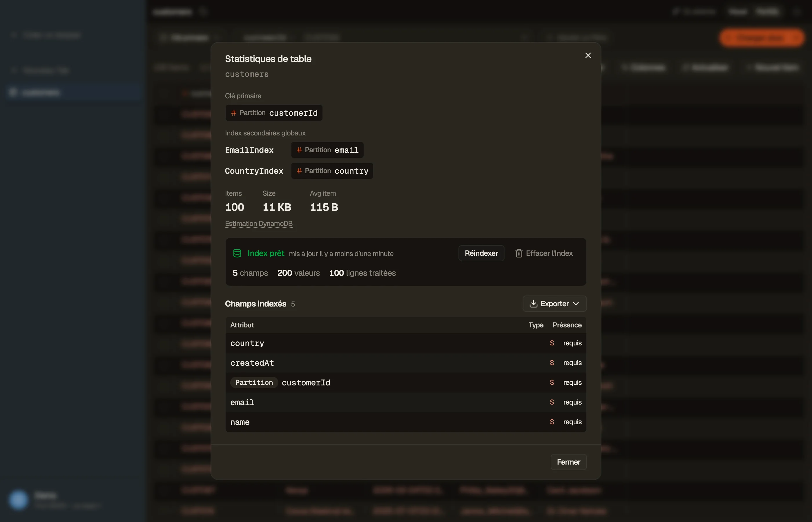This screenshot has width=812, height=522.
Task: Click the hash icon next to customerId partition
Action: pyautogui.click(x=233, y=113)
